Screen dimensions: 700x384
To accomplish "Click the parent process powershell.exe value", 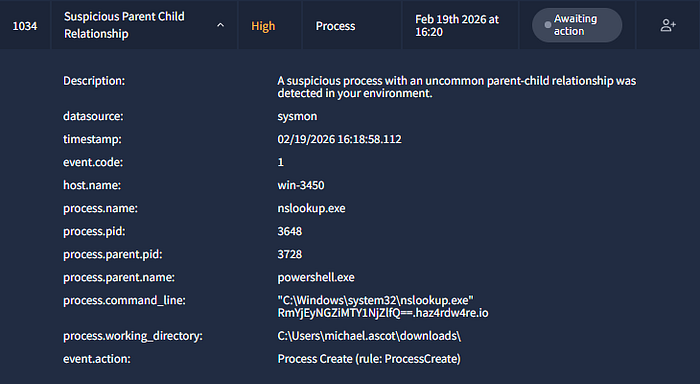I will [x=316, y=277].
